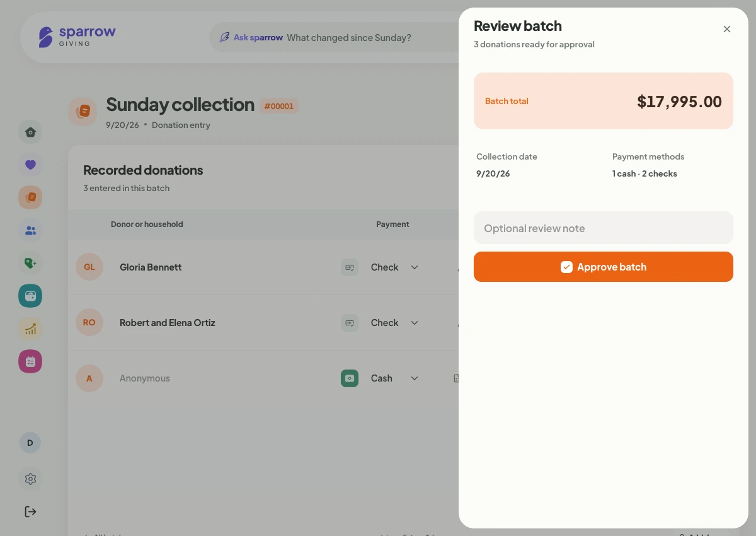756x536 pixels.
Task: Open the growth chart reports icon
Action: 30,329
